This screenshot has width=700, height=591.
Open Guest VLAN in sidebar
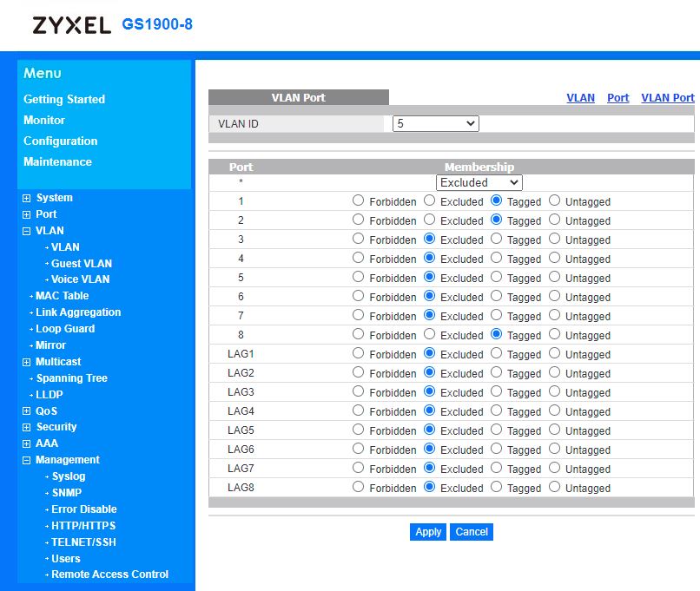click(81, 264)
